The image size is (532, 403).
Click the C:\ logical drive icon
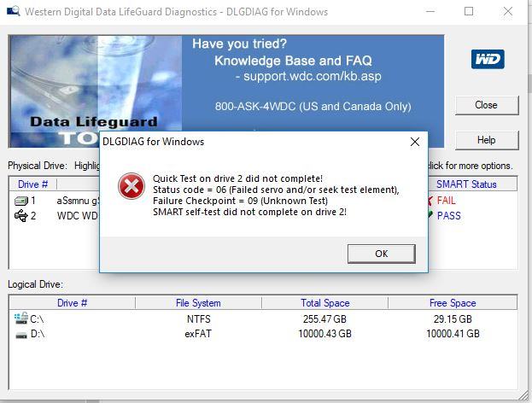[x=21, y=318]
